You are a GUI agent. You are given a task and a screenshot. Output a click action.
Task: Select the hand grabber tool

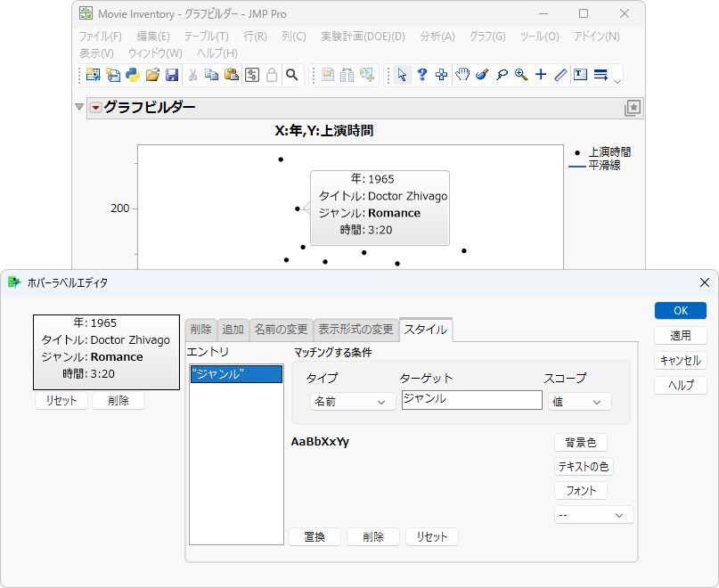click(x=462, y=74)
